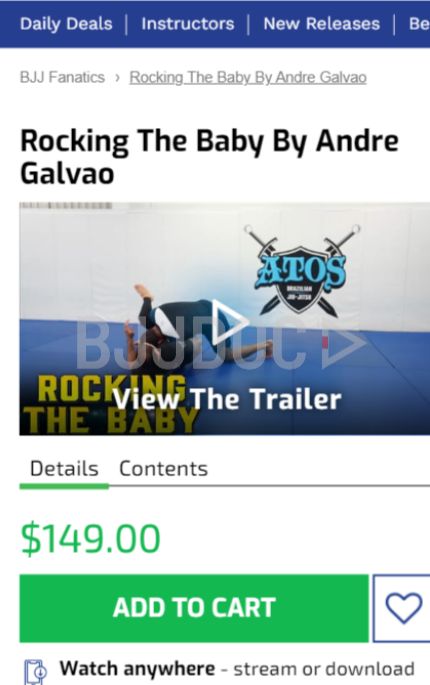Open the Instructors menu item
430x685 pixels.
tap(188, 24)
